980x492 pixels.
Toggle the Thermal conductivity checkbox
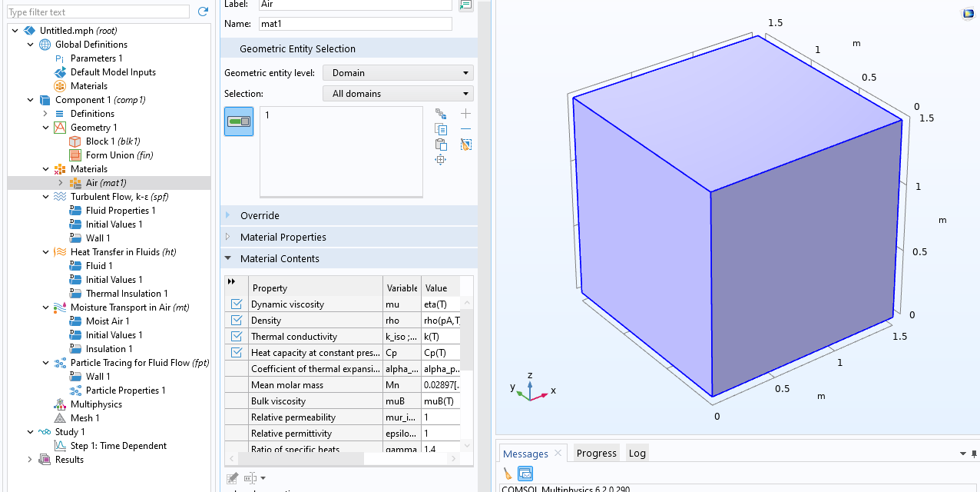[x=237, y=337]
